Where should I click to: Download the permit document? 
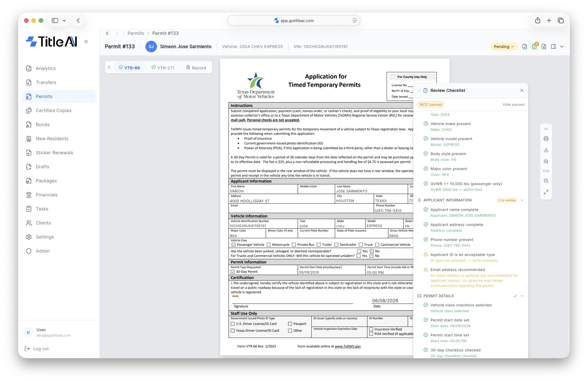(x=546, y=150)
